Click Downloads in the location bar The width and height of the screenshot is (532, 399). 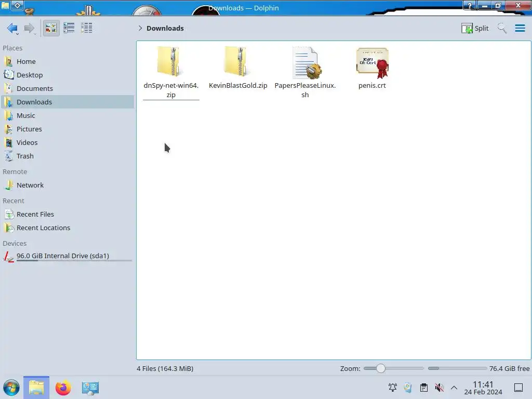click(x=165, y=28)
